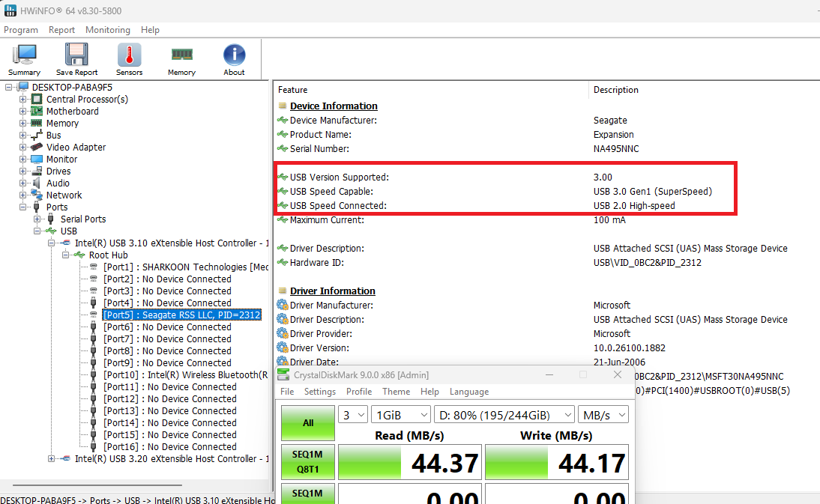Click the About info icon
820x504 pixels.
click(x=235, y=55)
